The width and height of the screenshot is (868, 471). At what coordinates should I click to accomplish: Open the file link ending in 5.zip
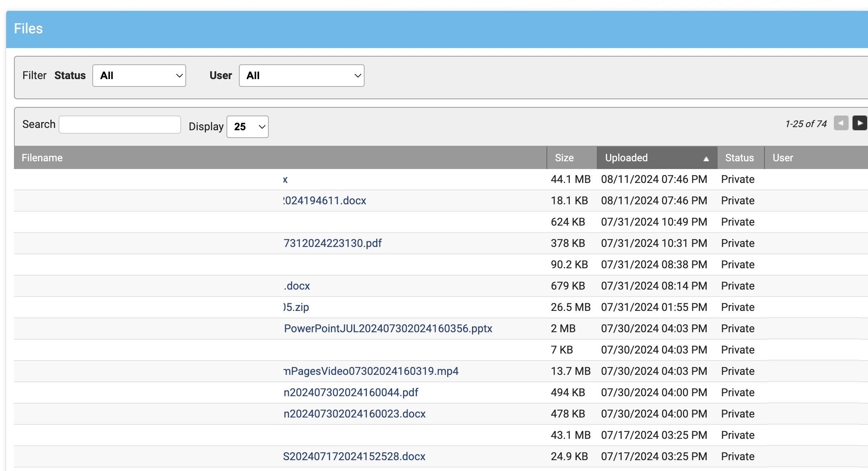coord(296,307)
